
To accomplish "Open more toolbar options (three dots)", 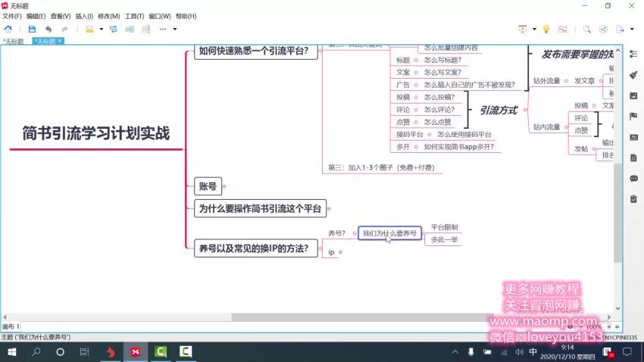I will 163,29.
